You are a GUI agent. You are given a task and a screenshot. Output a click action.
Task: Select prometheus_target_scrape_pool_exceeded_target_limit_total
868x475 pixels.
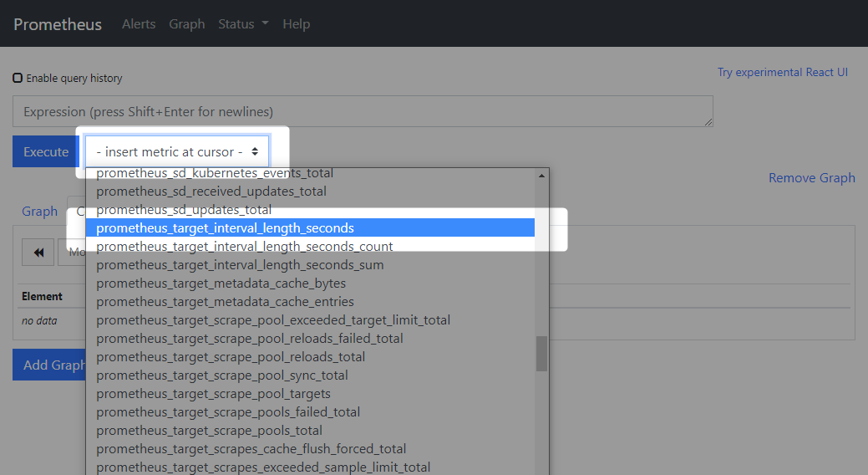(x=310, y=319)
